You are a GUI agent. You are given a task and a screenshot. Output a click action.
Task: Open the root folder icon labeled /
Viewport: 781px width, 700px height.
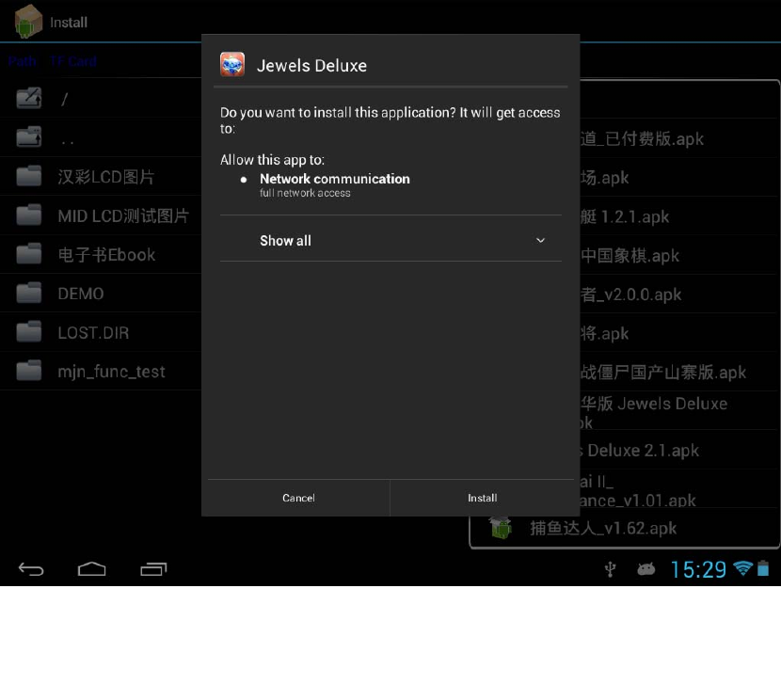click(29, 98)
